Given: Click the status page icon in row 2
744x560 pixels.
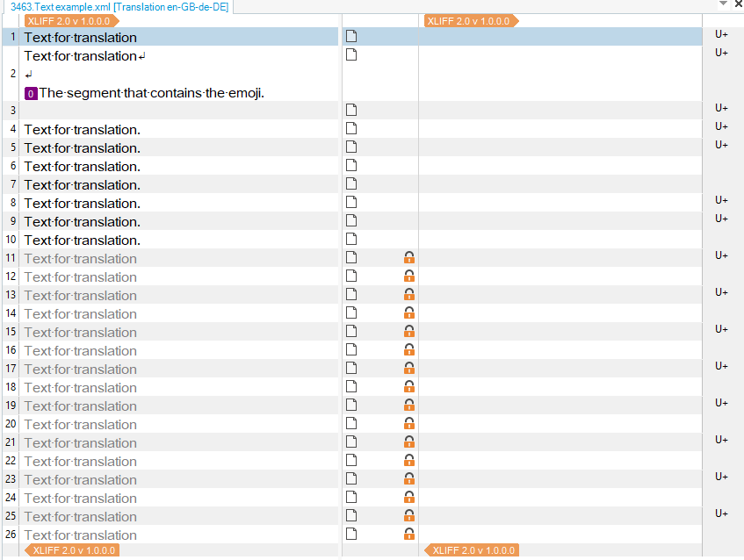Looking at the screenshot, I should pyautogui.click(x=351, y=54).
